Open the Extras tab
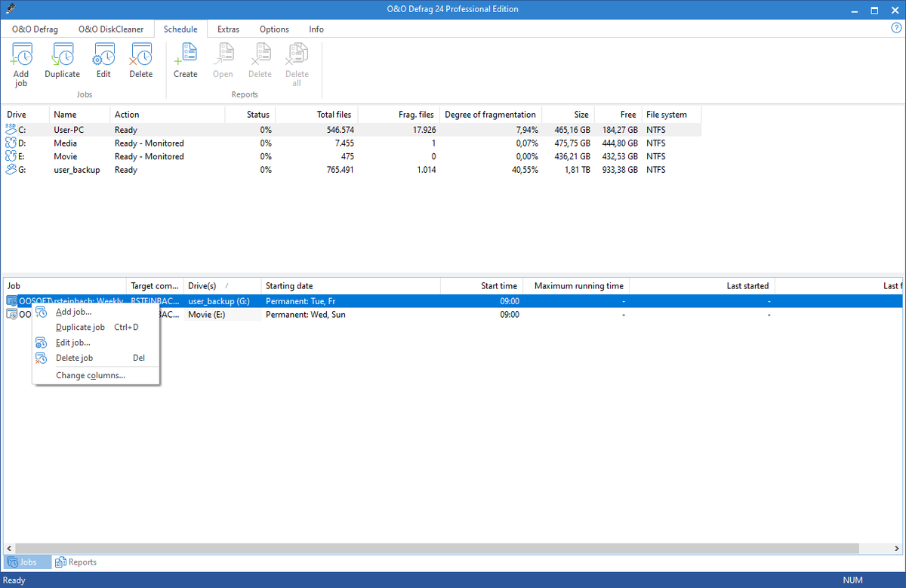The height and width of the screenshot is (588, 906). pyautogui.click(x=228, y=29)
